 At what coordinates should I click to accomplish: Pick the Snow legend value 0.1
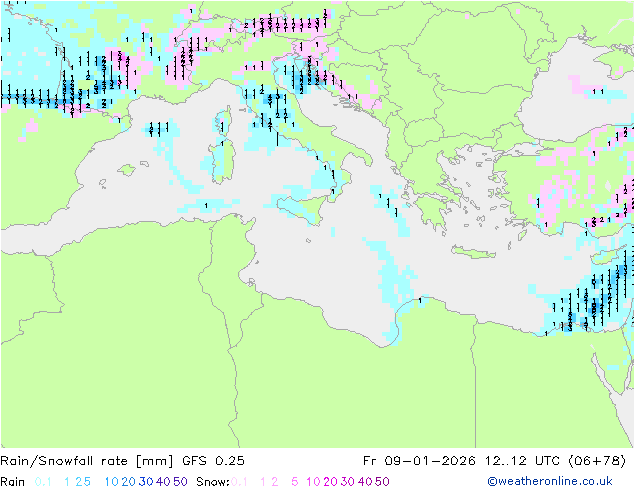239,482
